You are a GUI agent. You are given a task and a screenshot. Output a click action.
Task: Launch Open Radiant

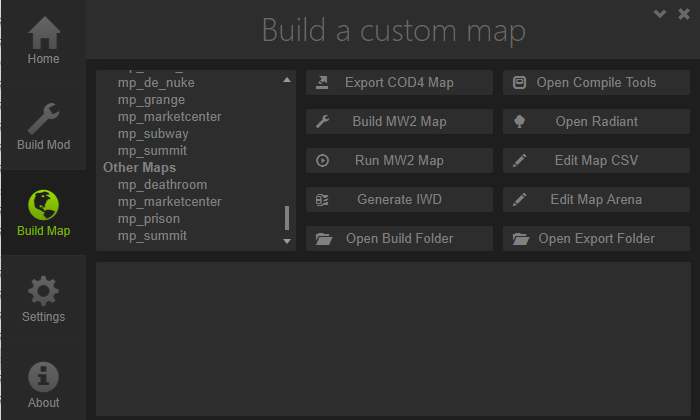596,121
